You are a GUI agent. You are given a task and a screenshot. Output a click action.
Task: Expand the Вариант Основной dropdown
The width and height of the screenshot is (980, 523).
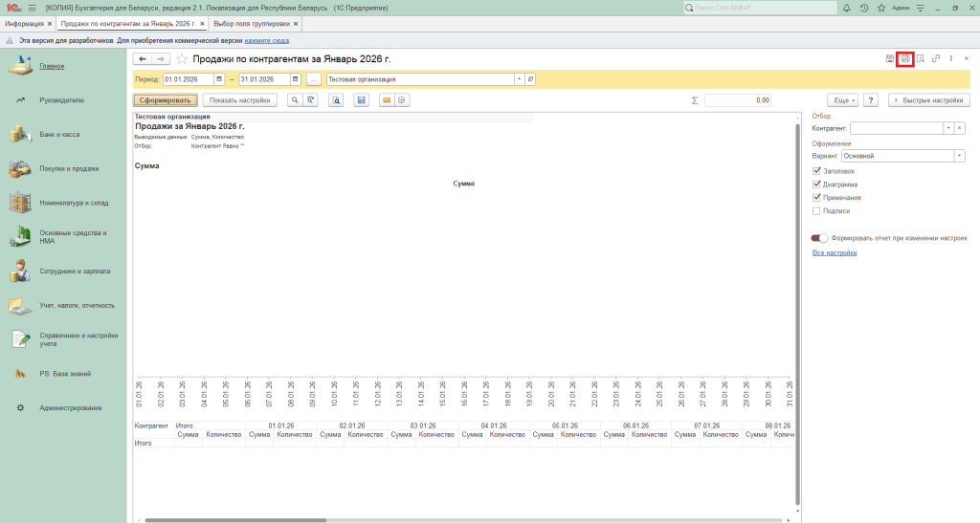point(959,155)
